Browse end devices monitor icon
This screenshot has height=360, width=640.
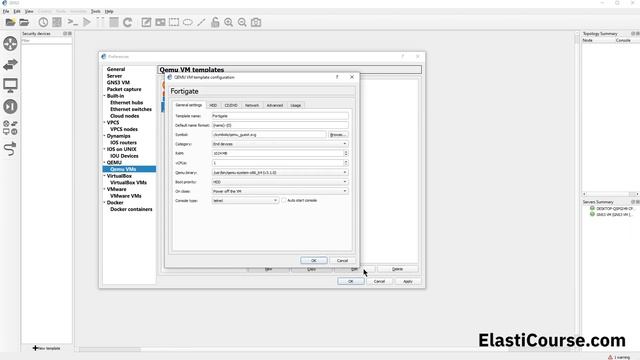tap(10, 85)
